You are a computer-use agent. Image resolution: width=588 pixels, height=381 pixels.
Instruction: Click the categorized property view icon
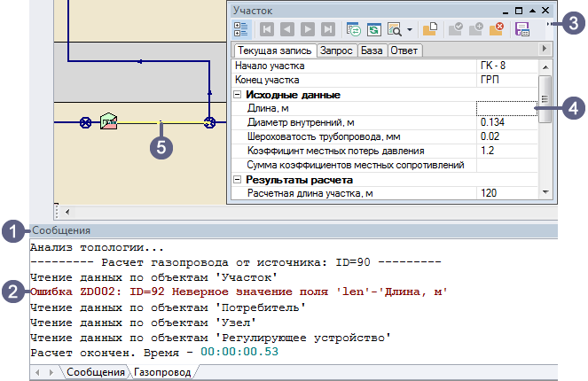(x=241, y=29)
